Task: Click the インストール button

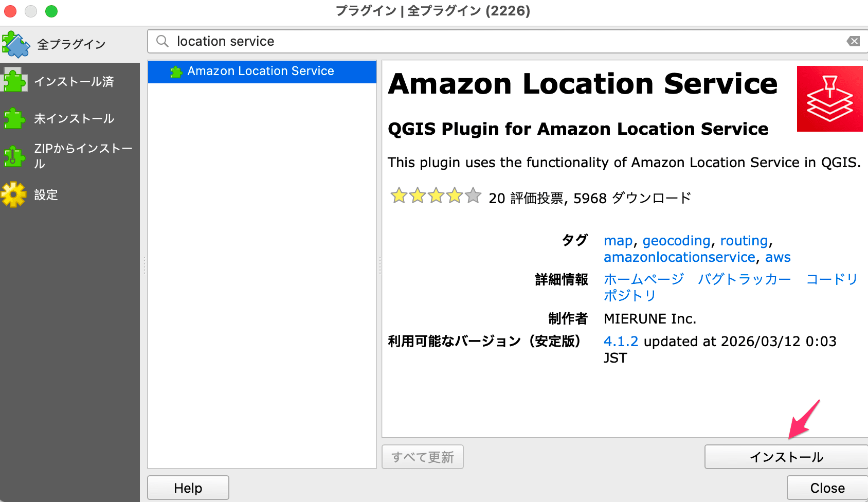Action: point(785,457)
